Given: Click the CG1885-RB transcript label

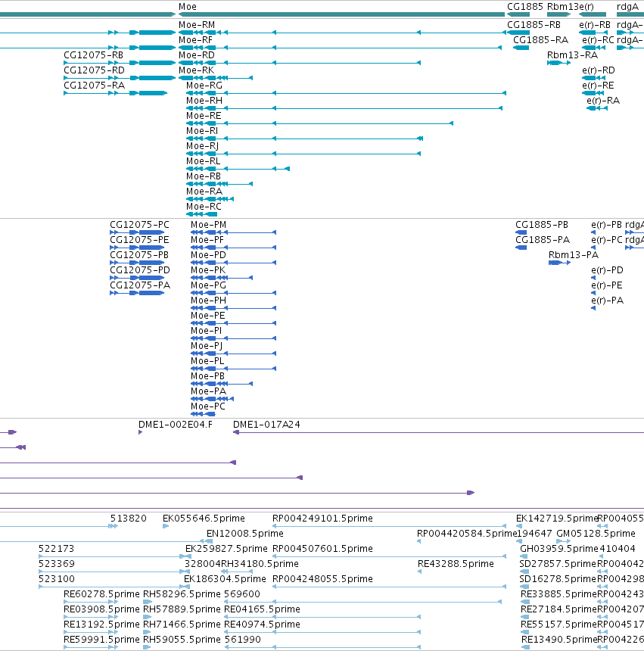Looking at the screenshot, I should pos(534,25).
